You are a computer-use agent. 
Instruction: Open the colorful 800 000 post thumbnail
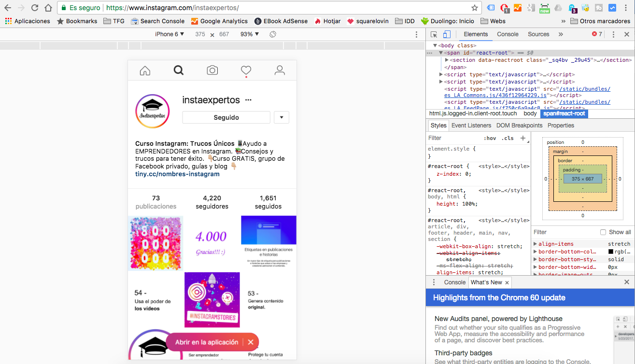[155, 243]
